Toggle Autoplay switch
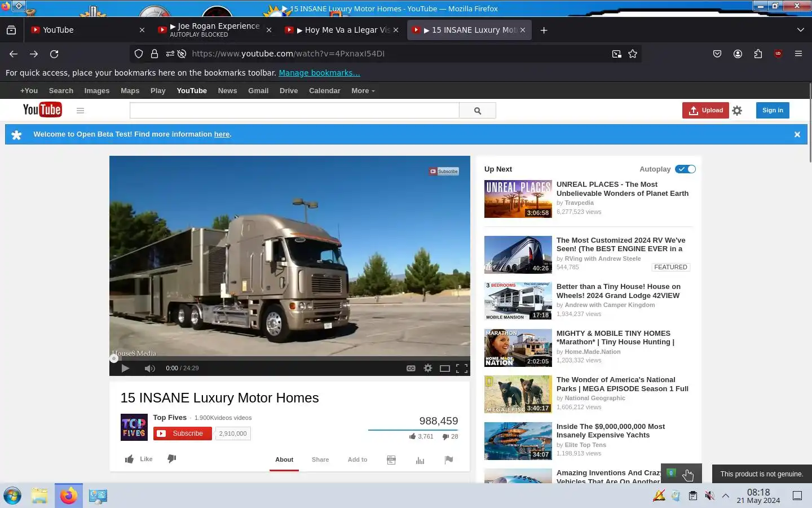 (x=686, y=169)
